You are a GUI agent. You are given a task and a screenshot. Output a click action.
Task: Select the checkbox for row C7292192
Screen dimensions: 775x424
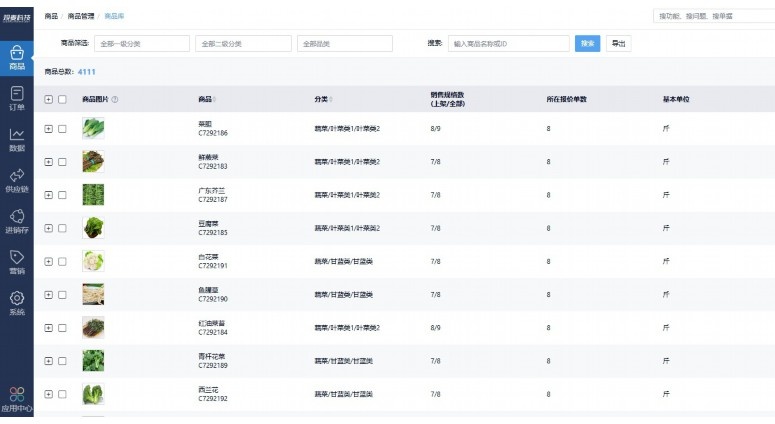coord(62,394)
